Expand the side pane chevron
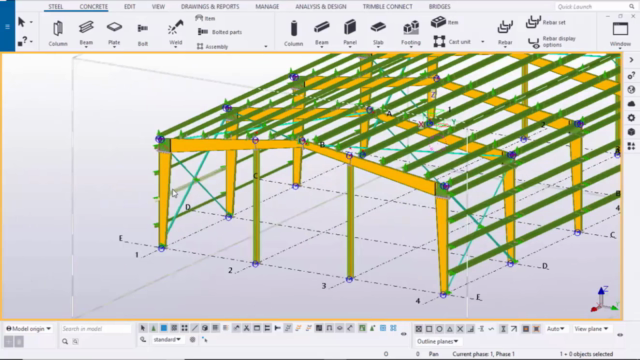The height and width of the screenshot is (360, 640). [x=631, y=60]
